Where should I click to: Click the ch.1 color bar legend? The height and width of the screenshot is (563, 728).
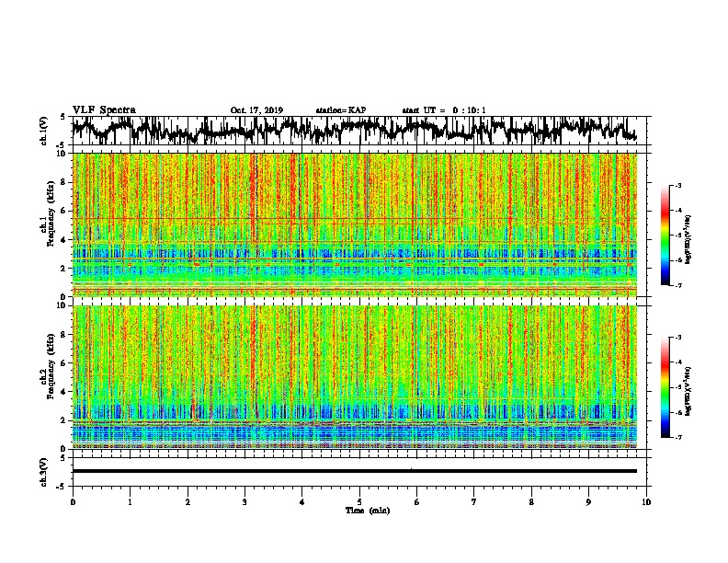click(665, 236)
